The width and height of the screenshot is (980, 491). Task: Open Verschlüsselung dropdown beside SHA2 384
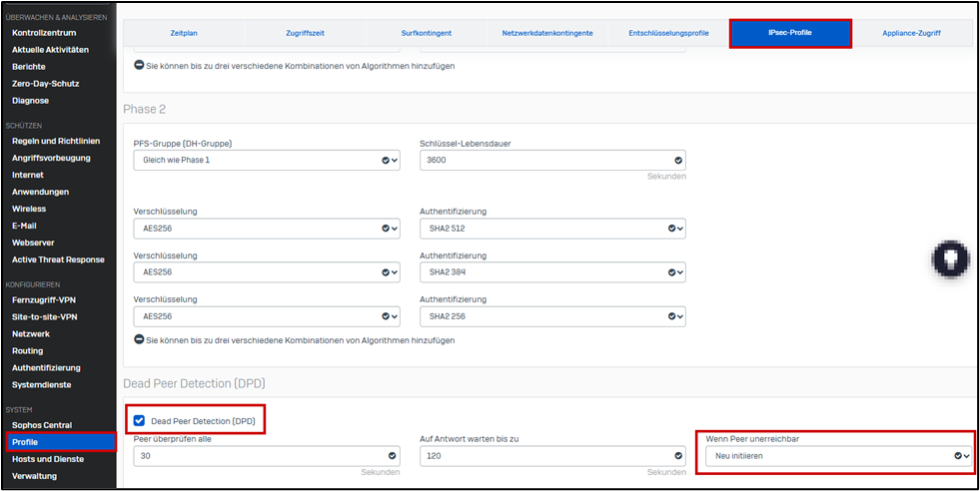click(267, 272)
